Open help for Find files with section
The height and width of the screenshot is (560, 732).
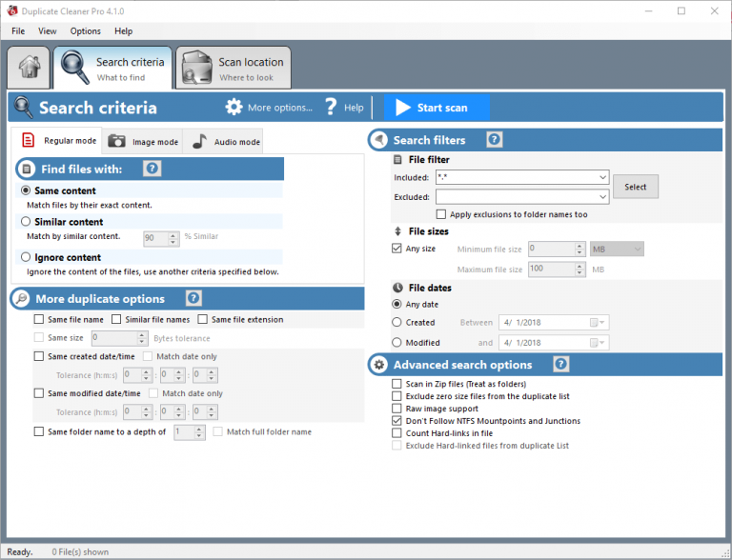pos(152,169)
